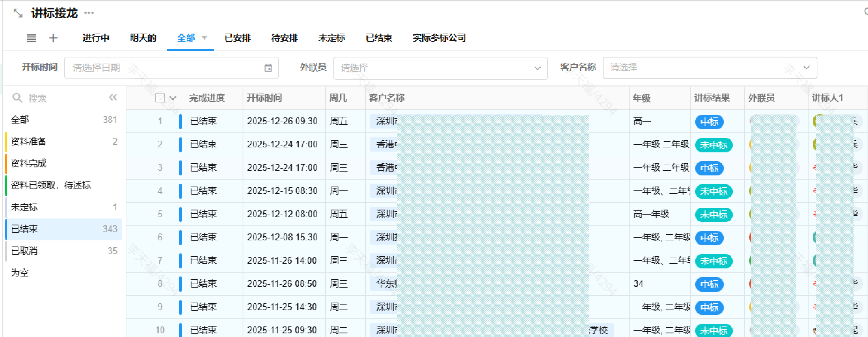This screenshot has width=868, height=337.
Task: Expand arrow next to header checkbox
Action: click(173, 98)
